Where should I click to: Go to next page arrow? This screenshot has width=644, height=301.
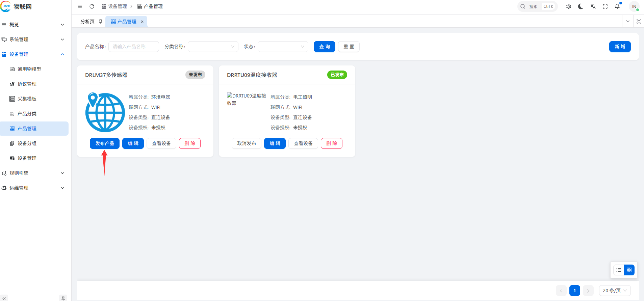tap(588, 291)
